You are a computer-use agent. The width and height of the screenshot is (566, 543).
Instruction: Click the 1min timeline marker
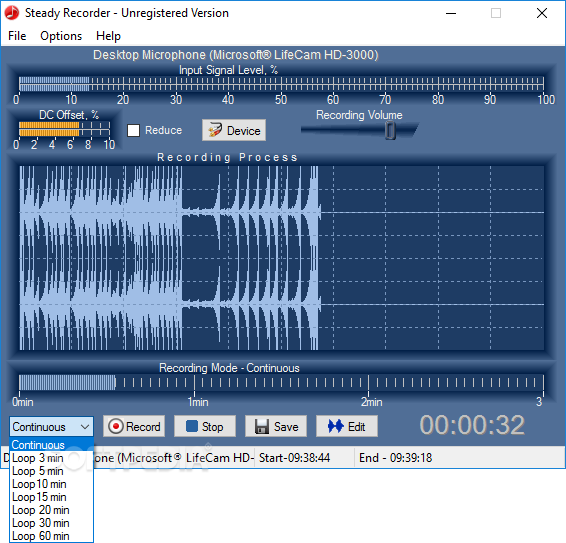coord(198,402)
